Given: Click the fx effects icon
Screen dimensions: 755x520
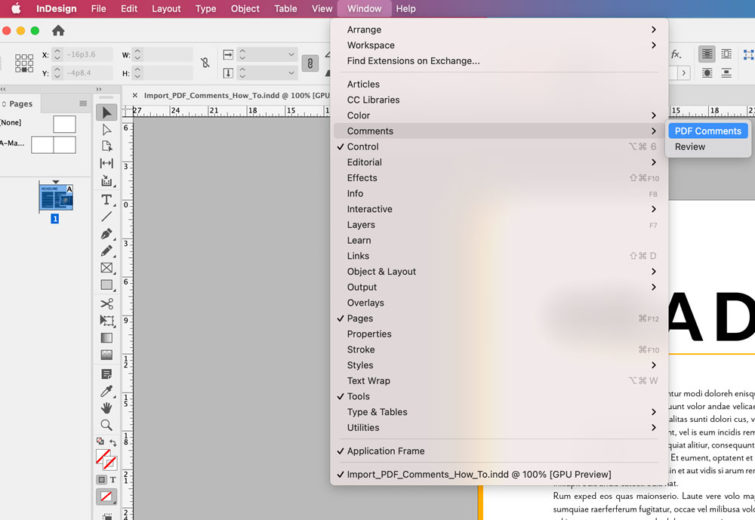Looking at the screenshot, I should 676,54.
